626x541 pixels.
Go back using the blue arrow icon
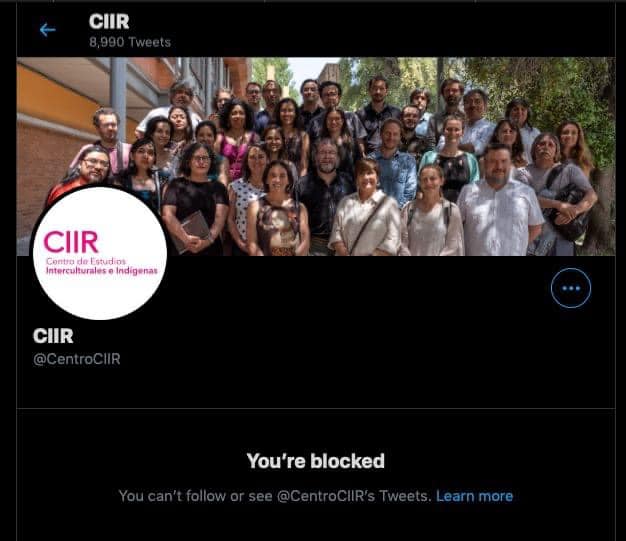[48, 30]
